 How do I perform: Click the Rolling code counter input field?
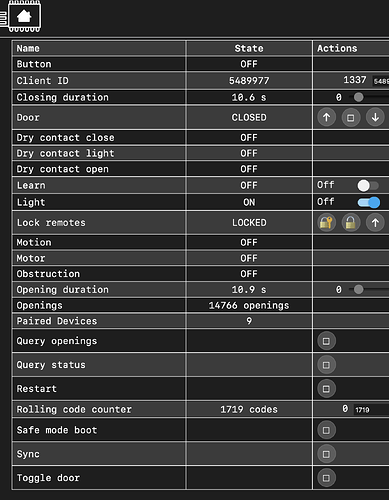click(x=371, y=409)
